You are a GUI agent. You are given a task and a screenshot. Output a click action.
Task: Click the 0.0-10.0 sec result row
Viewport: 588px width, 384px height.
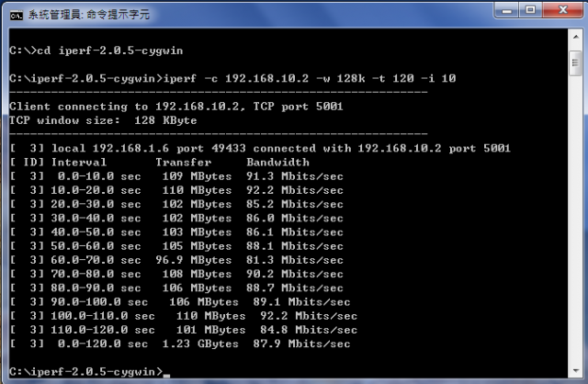point(176,176)
